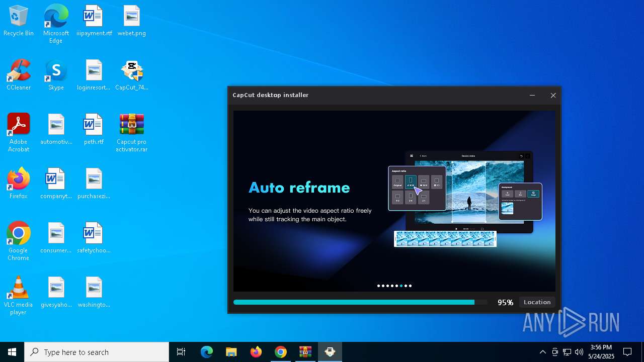644x362 pixels.
Task: Show hidden system tray icons
Action: 542,352
